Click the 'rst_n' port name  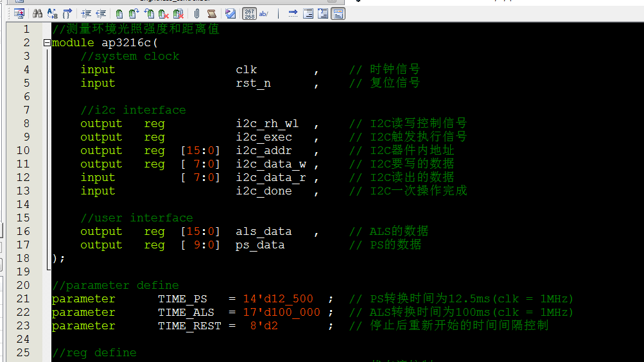tap(254, 83)
